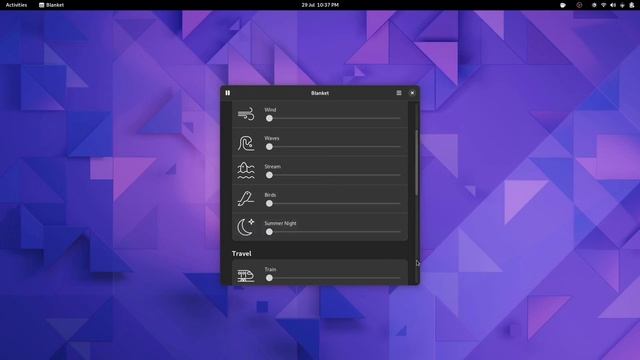Click the Train label
Image resolution: width=640 pixels, height=360 pixels.
pos(270,269)
